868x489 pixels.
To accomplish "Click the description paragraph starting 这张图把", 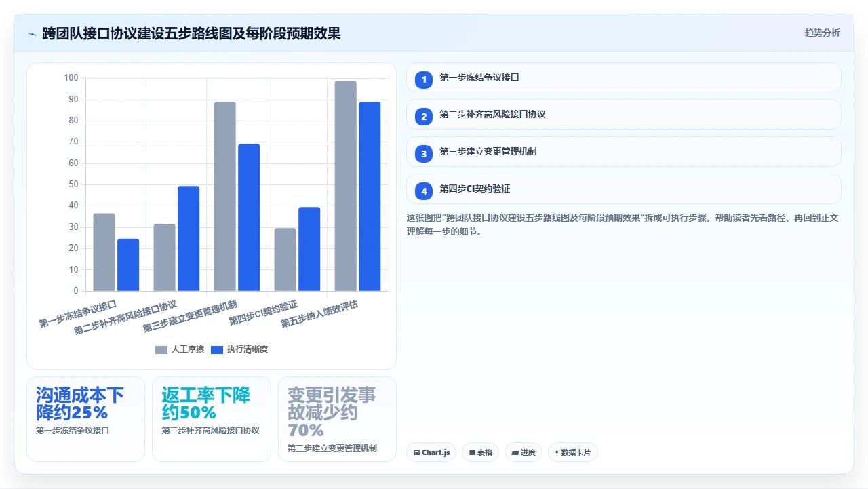I will tap(623, 224).
